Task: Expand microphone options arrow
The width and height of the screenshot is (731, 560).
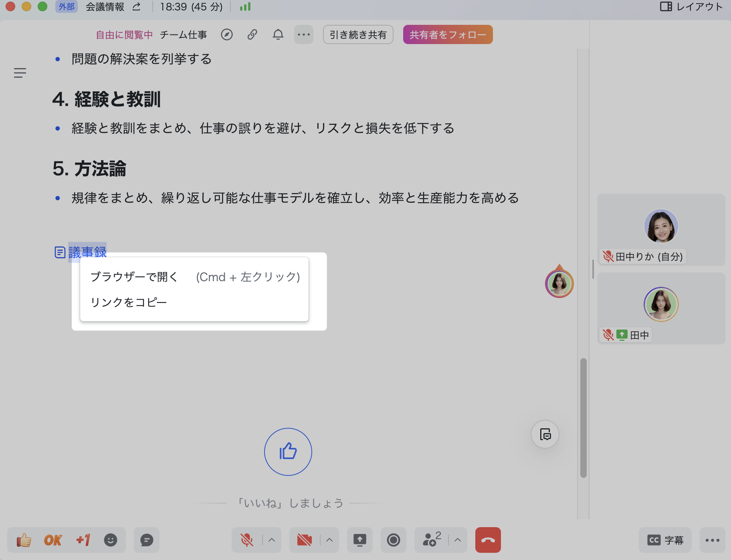Action: click(x=272, y=540)
